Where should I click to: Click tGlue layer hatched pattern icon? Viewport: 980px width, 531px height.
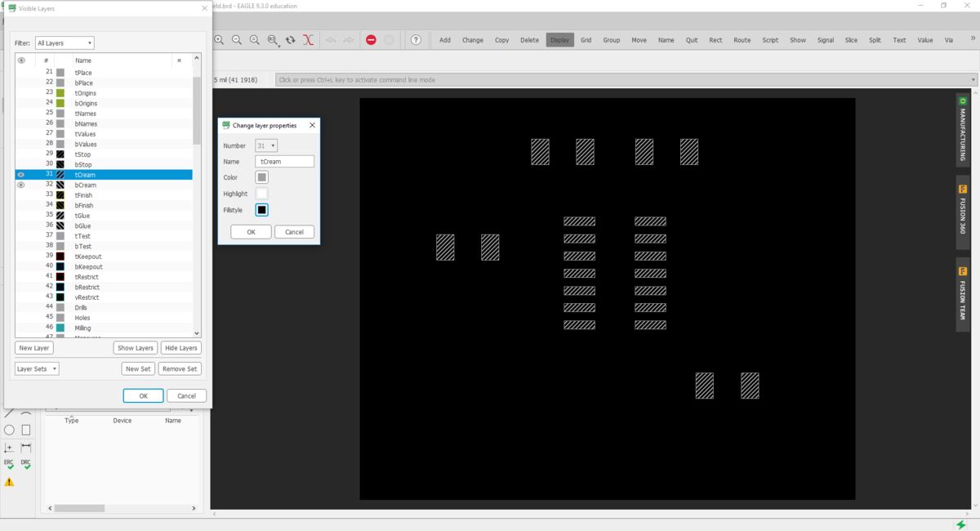pyautogui.click(x=60, y=216)
